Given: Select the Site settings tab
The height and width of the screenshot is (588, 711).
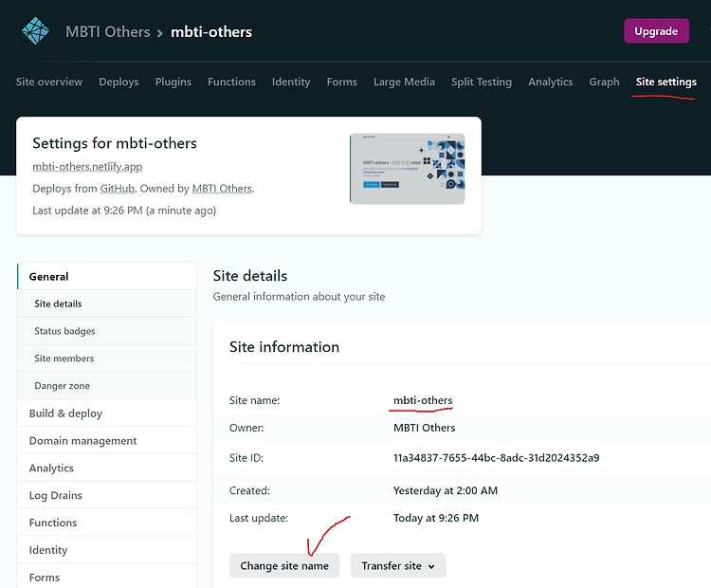Looking at the screenshot, I should (x=666, y=82).
